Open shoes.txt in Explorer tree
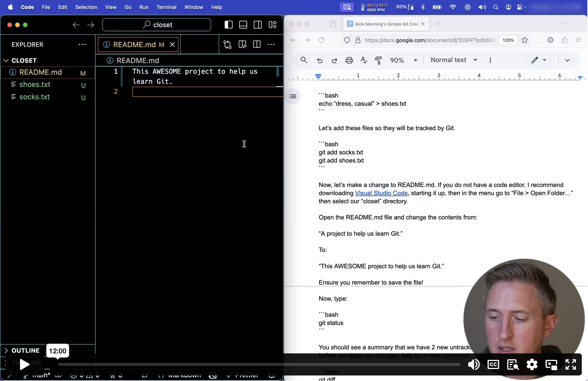Viewport: 588px width, 381px height. point(48,85)
